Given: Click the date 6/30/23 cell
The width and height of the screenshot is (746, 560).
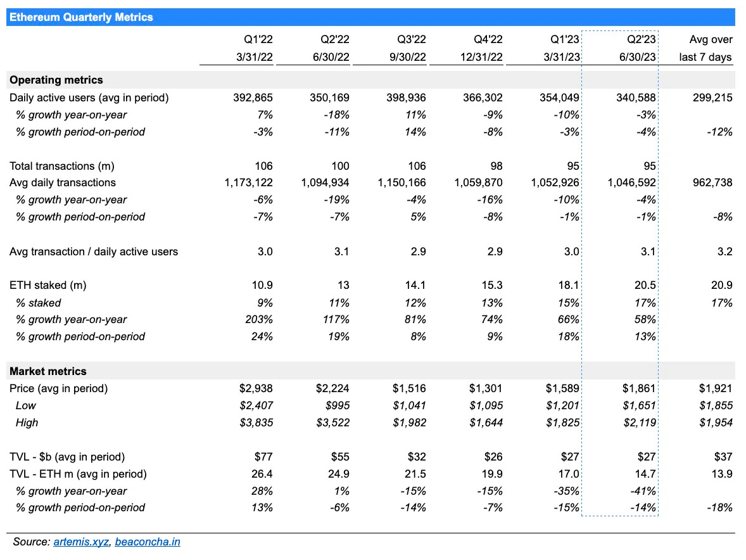Looking at the screenshot, I should pos(638,57).
